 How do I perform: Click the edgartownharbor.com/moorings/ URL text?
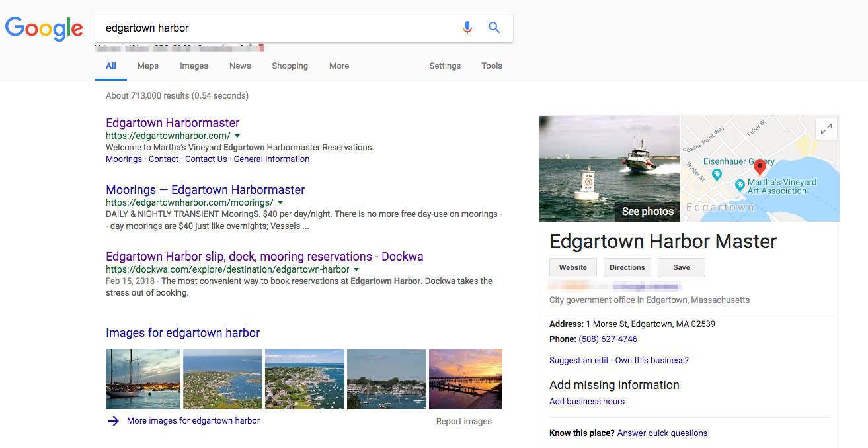pos(190,202)
